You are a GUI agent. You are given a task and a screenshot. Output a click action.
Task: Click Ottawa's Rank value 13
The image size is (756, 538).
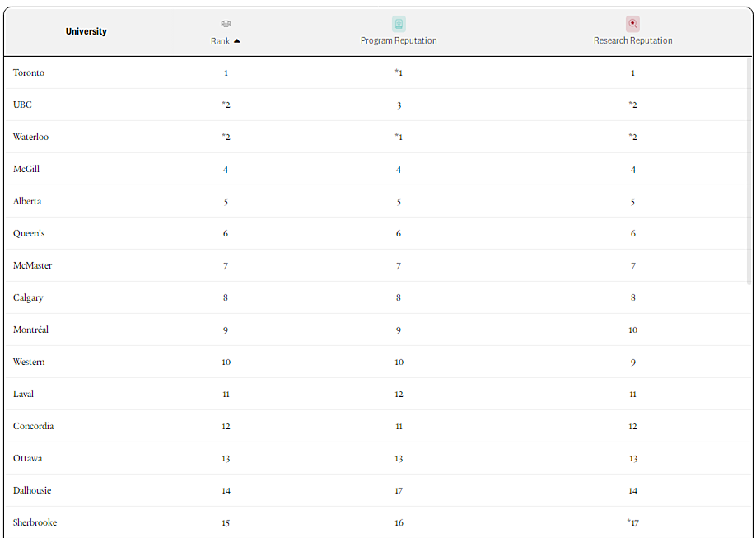(x=226, y=459)
